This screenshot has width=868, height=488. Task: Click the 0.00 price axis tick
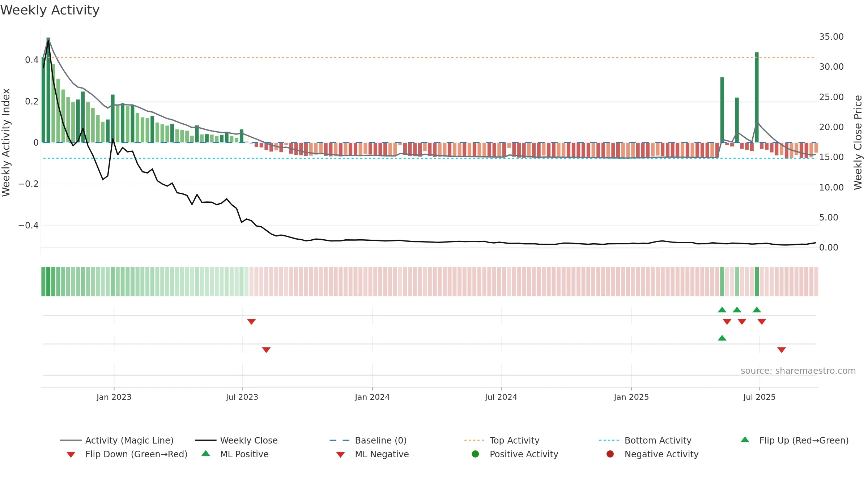[828, 247]
